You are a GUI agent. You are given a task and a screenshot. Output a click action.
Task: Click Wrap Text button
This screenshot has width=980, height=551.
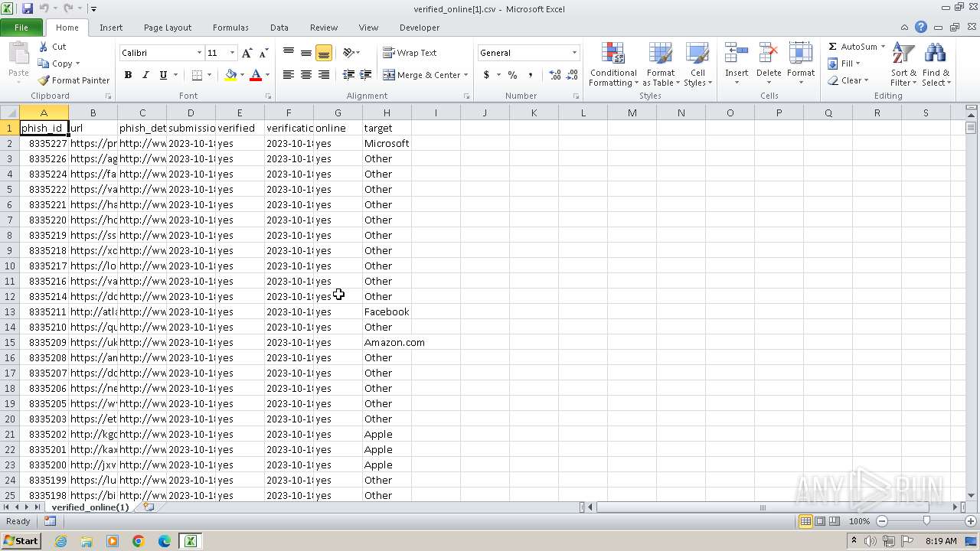(x=410, y=53)
